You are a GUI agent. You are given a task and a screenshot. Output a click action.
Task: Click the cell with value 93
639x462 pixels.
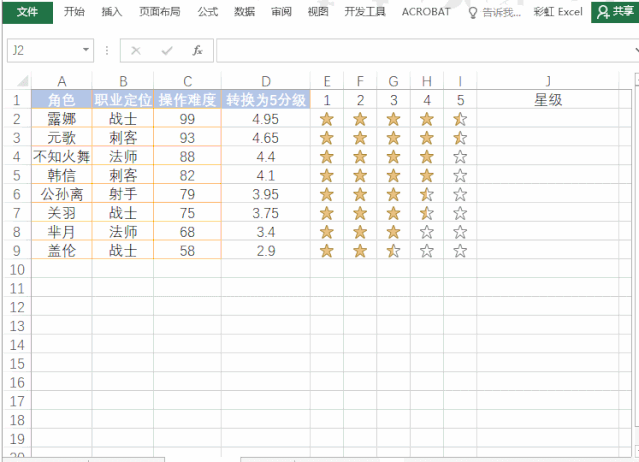click(187, 138)
